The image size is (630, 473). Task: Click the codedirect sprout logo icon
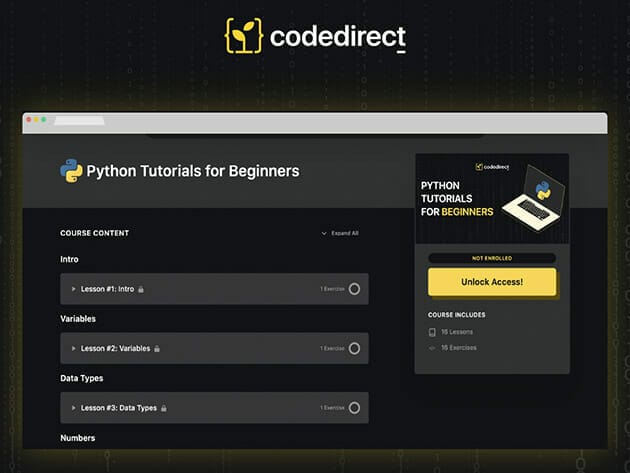[x=243, y=37]
